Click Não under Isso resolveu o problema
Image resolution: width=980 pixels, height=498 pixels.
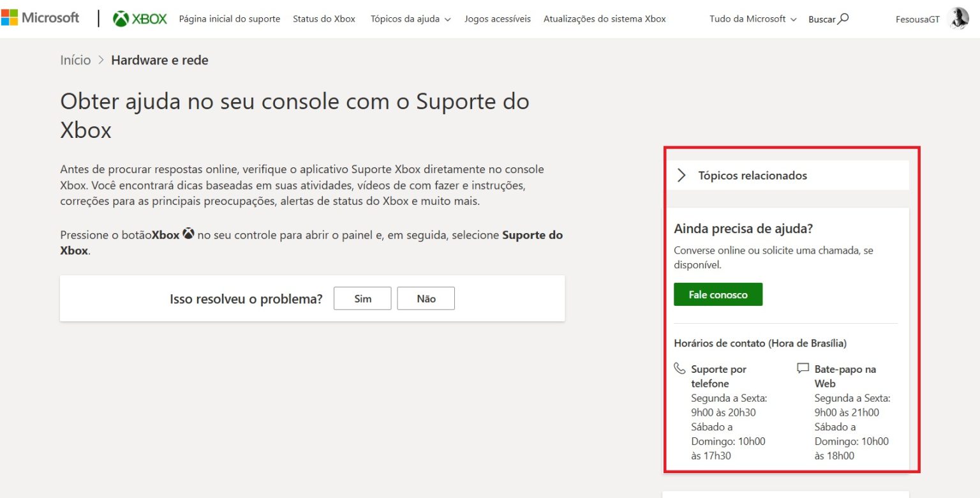(426, 298)
